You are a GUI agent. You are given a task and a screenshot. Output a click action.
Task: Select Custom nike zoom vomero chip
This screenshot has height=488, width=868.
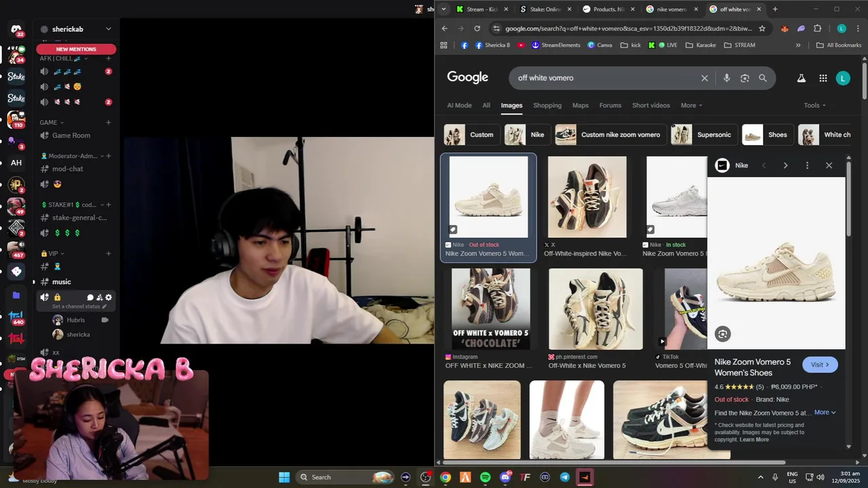point(610,135)
